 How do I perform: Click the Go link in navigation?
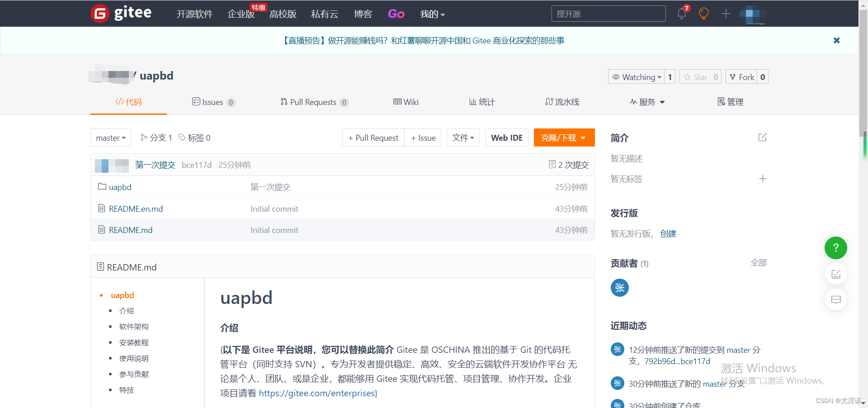396,14
